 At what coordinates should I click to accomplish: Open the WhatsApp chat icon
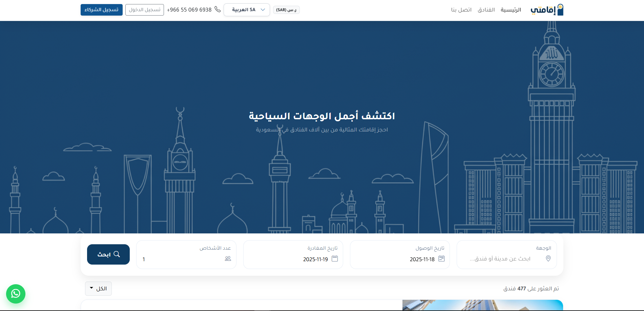tap(16, 294)
